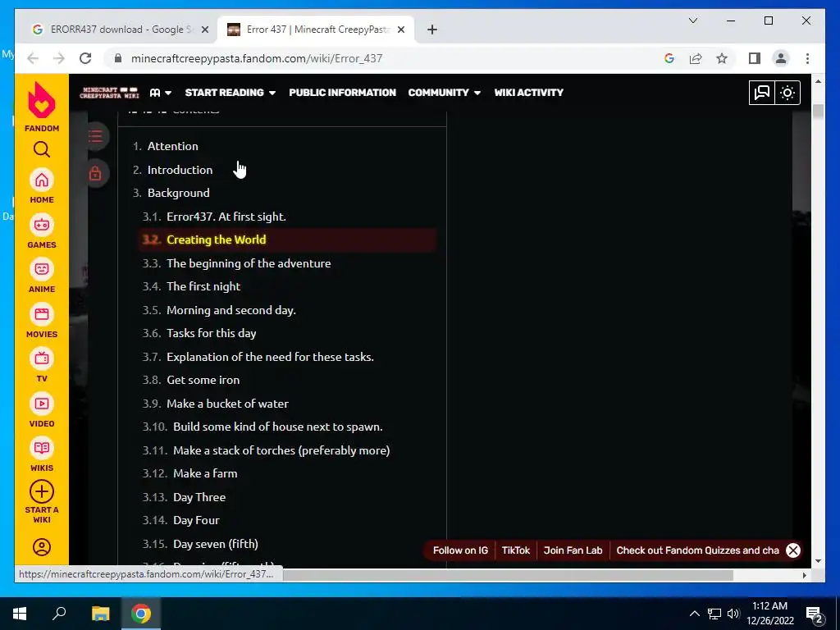Screen dimensions: 840x630
Task: Open the user profile icon in Fandom sidebar
Action: coord(42,547)
